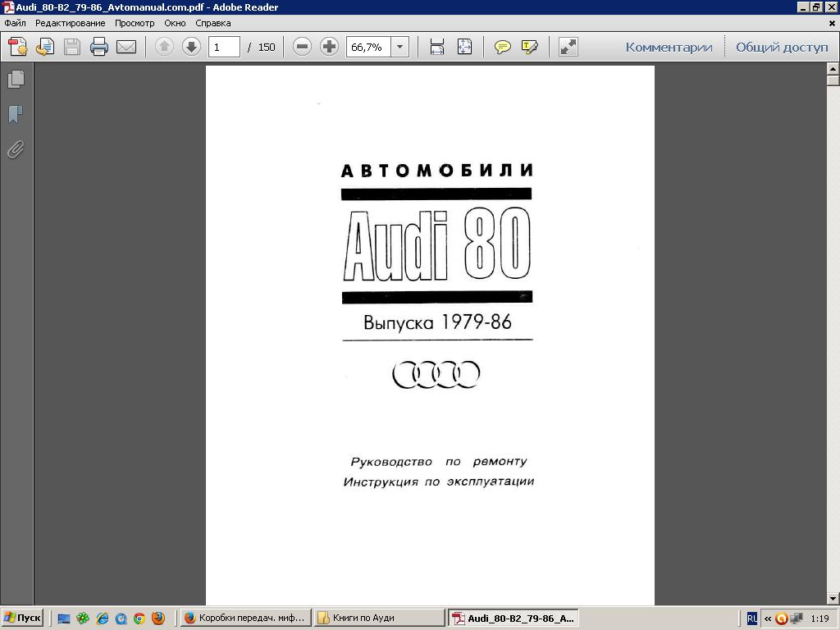Open the Файл menu
The width and height of the screenshot is (840, 630).
[15, 23]
